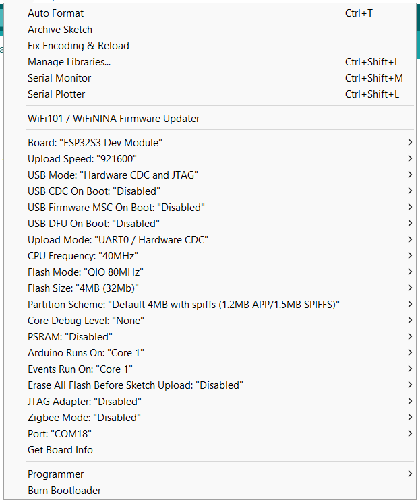
Task: Expand USB CDC On Boot options
Action: [x=94, y=191]
